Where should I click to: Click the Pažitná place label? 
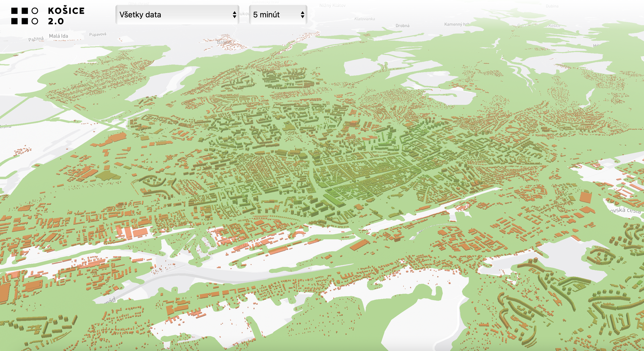36,39
